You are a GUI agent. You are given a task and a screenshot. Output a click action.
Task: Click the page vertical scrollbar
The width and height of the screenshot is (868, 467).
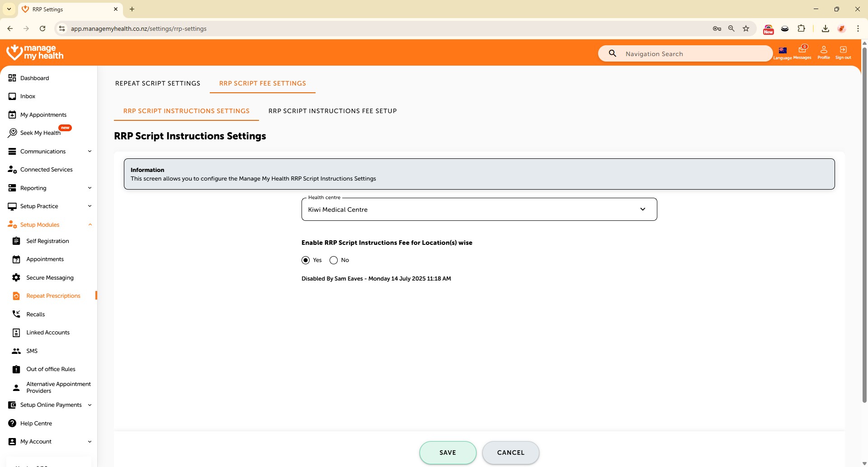[864, 226]
